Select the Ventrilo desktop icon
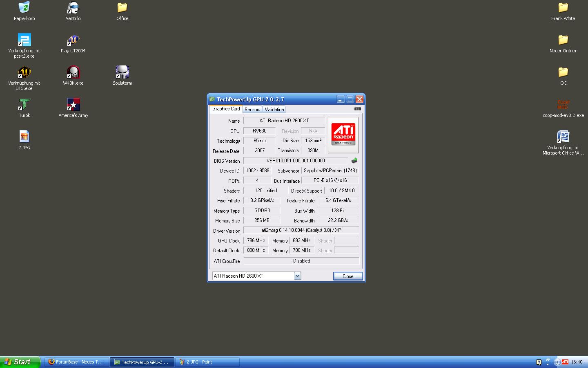The image size is (588, 368). [x=73, y=7]
